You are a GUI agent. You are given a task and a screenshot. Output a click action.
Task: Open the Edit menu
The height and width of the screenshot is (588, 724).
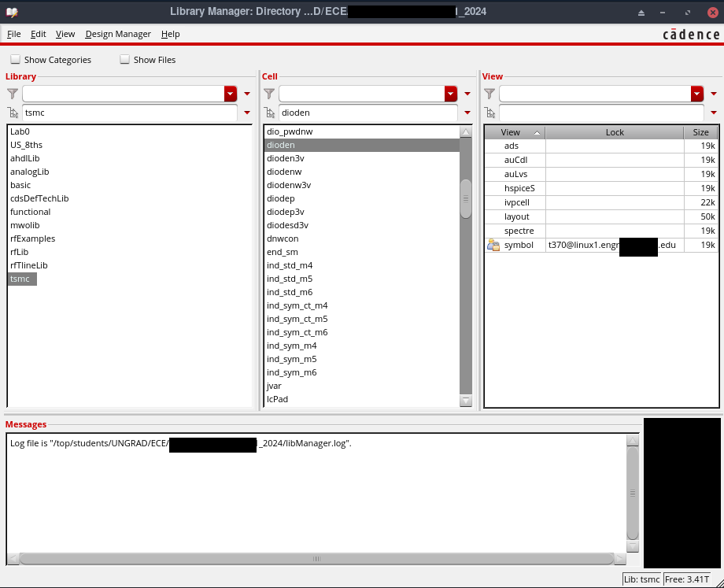tap(39, 34)
